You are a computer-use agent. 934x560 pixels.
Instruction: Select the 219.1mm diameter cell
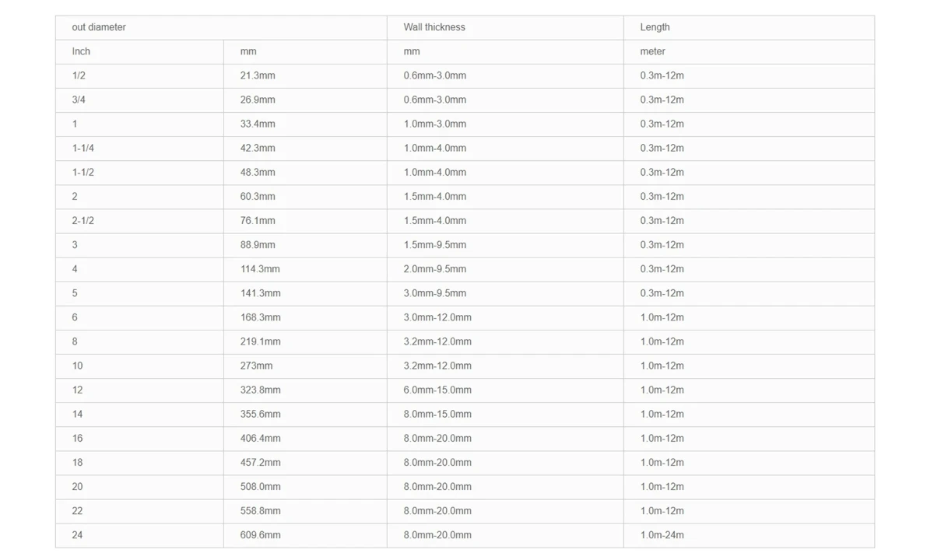point(305,341)
